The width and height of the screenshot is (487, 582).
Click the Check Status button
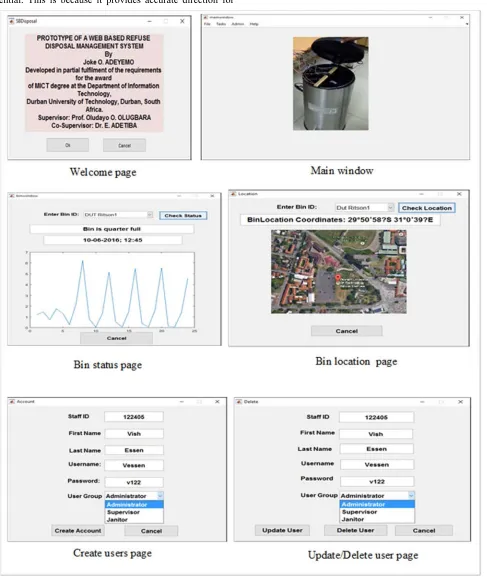183,216
